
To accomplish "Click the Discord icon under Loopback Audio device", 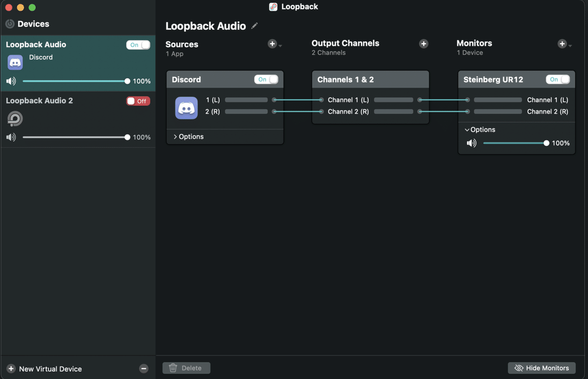I will coord(15,63).
